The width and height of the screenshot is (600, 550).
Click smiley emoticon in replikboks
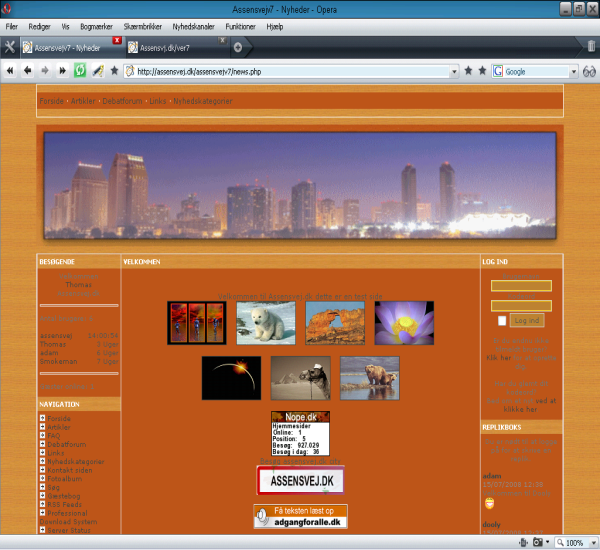[489, 503]
